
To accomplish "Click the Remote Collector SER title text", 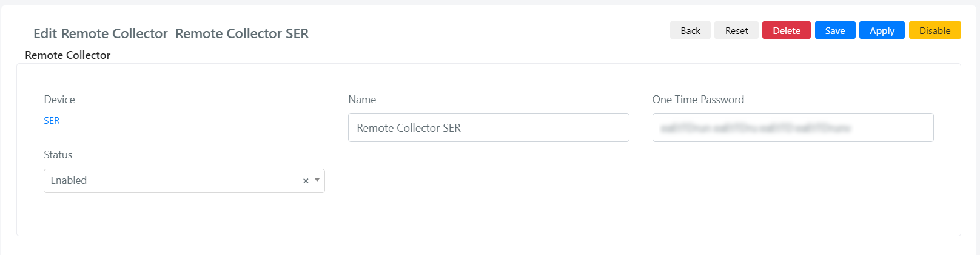I will pos(242,33).
